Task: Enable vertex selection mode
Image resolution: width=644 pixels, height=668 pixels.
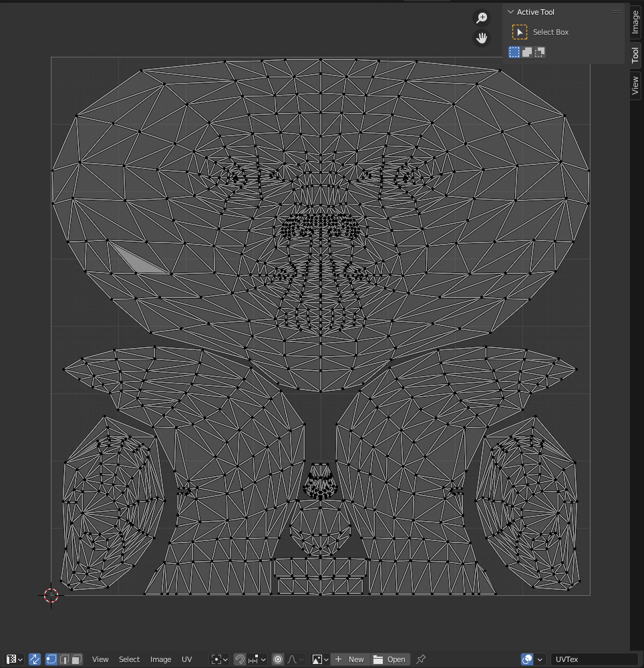Action: click(x=51, y=659)
